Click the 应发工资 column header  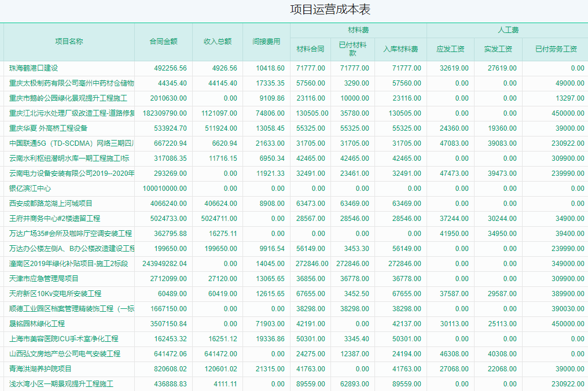(450, 49)
